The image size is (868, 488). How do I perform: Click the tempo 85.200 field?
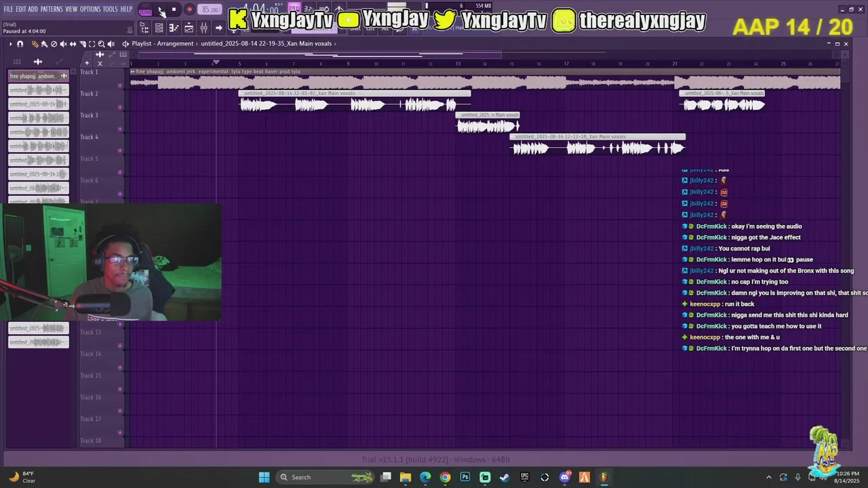tap(210, 9)
